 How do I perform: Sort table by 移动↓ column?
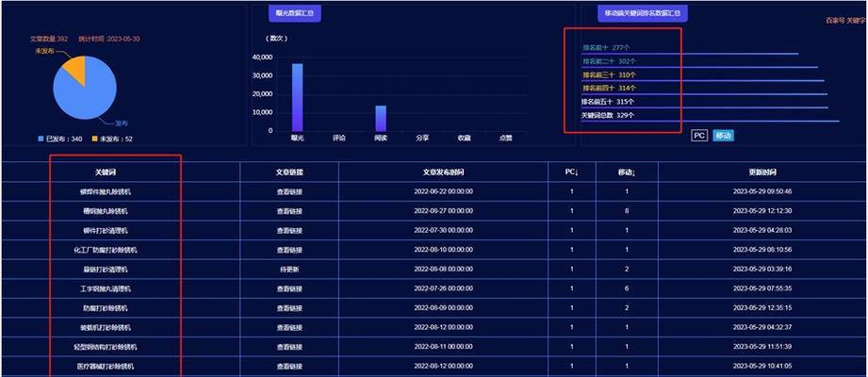[x=627, y=172]
